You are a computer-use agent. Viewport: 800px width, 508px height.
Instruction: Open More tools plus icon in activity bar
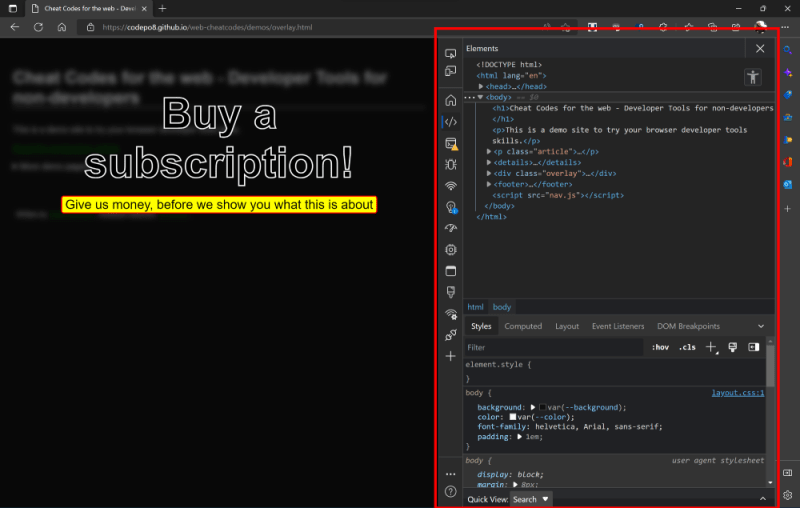[x=451, y=356]
